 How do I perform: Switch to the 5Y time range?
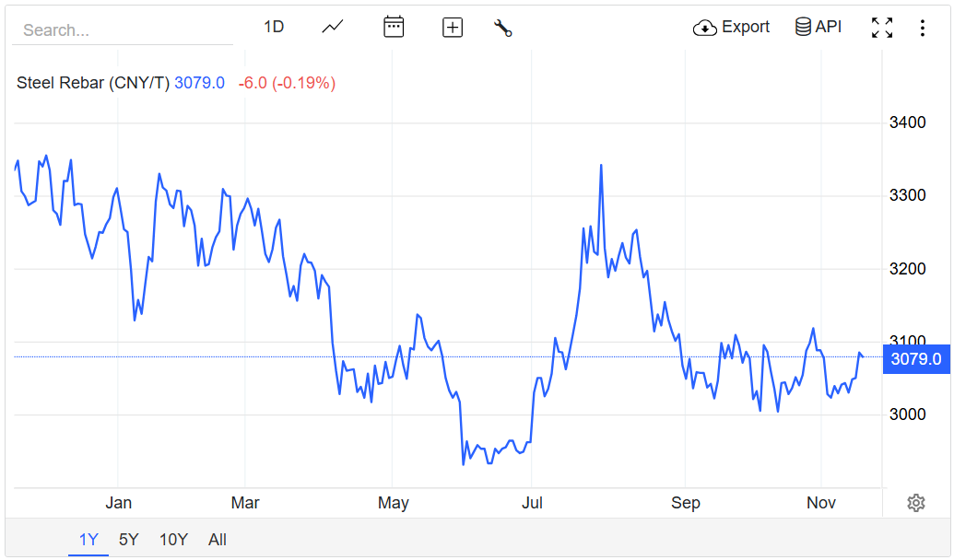129,540
